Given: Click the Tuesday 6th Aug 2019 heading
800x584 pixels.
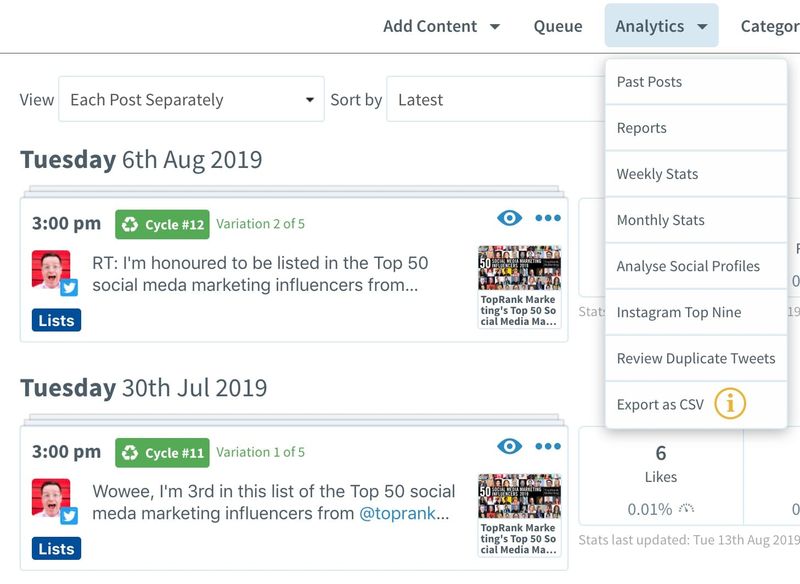Looking at the screenshot, I should [141, 160].
